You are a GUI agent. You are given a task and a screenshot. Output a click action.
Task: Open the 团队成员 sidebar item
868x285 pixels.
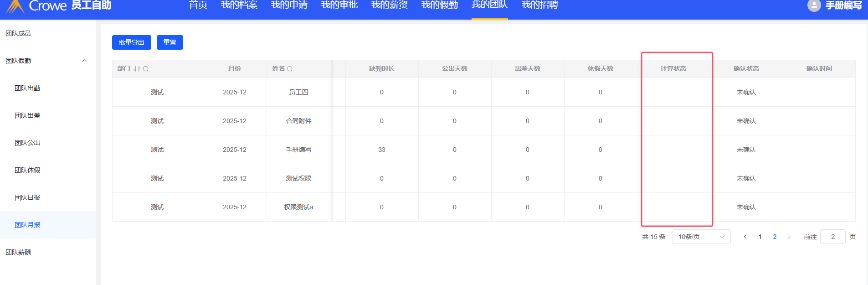(x=18, y=33)
